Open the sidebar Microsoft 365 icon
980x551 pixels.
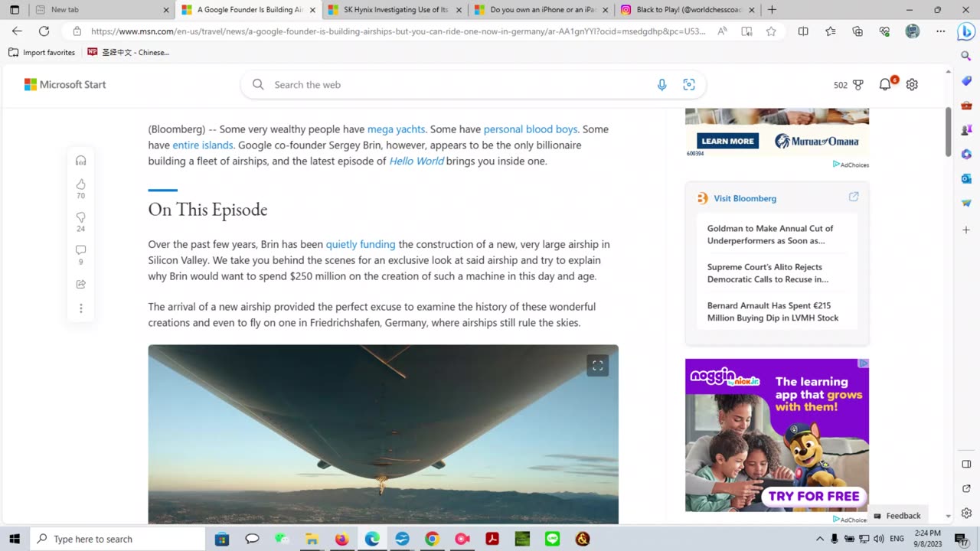point(966,154)
